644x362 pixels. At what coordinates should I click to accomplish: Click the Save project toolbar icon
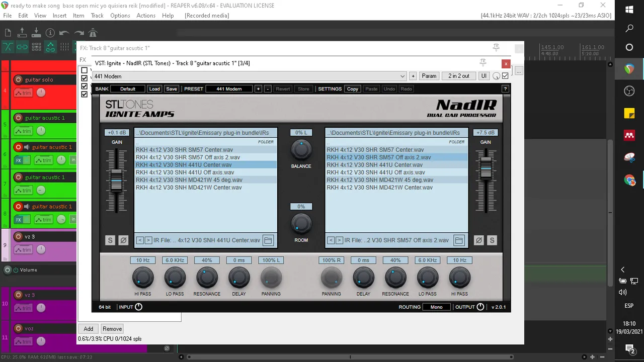(x=36, y=33)
